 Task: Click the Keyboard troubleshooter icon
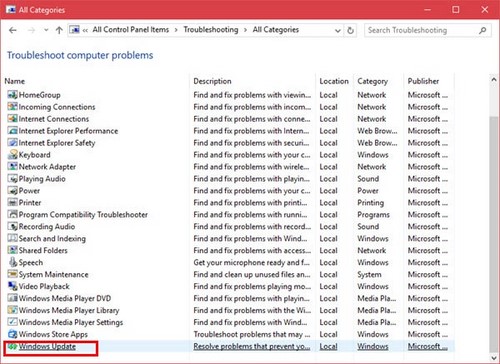pyautogui.click(x=12, y=155)
